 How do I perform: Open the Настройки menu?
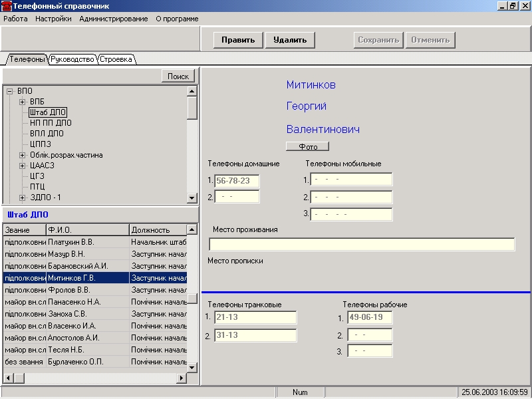point(53,19)
